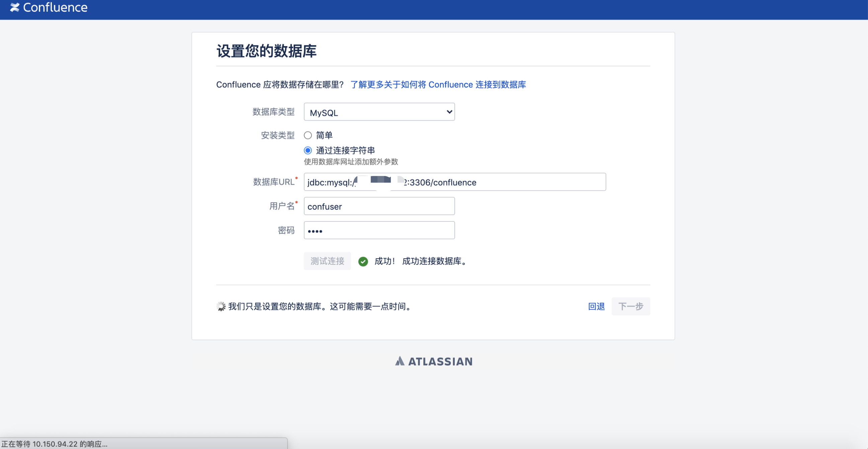Click the dropdown arrow on MySQL selector

[x=448, y=112]
